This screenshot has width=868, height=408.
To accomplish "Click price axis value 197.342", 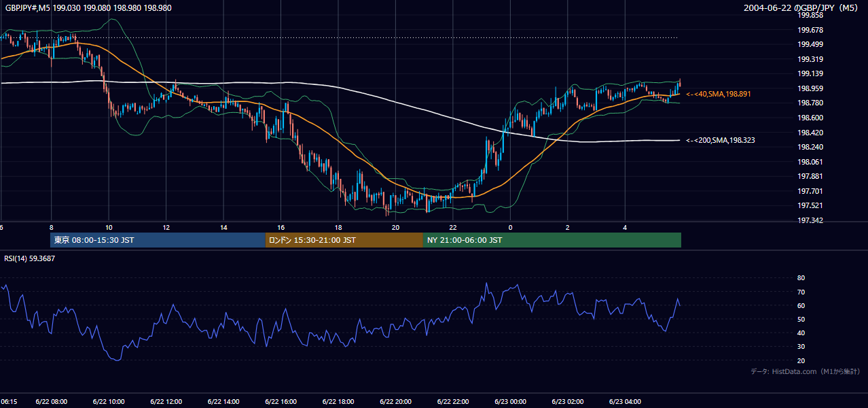I will 810,220.
